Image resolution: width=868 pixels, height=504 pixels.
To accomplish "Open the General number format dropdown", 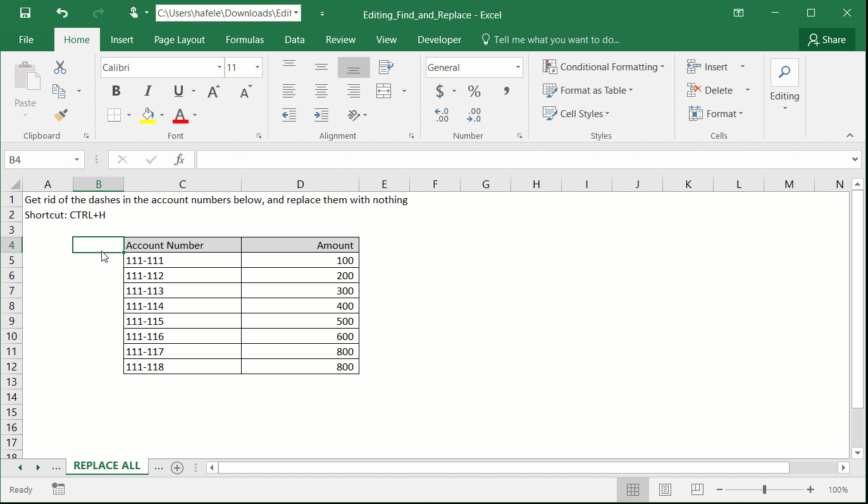I will (518, 68).
